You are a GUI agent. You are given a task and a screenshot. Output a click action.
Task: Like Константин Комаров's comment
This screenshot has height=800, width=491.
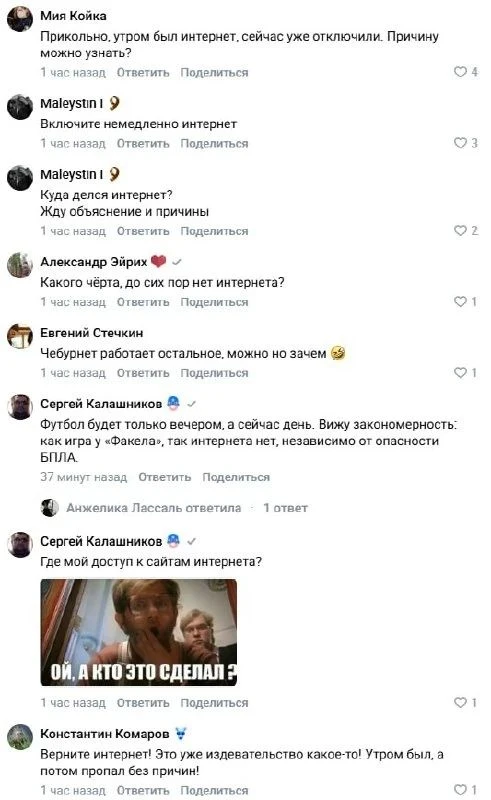(460, 790)
